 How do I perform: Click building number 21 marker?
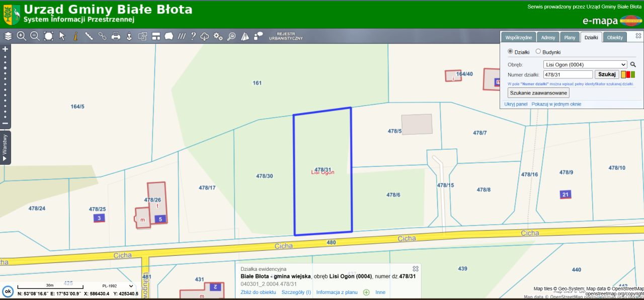click(566, 194)
